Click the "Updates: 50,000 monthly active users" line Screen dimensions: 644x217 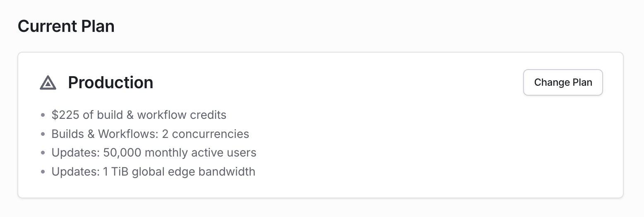pos(154,153)
